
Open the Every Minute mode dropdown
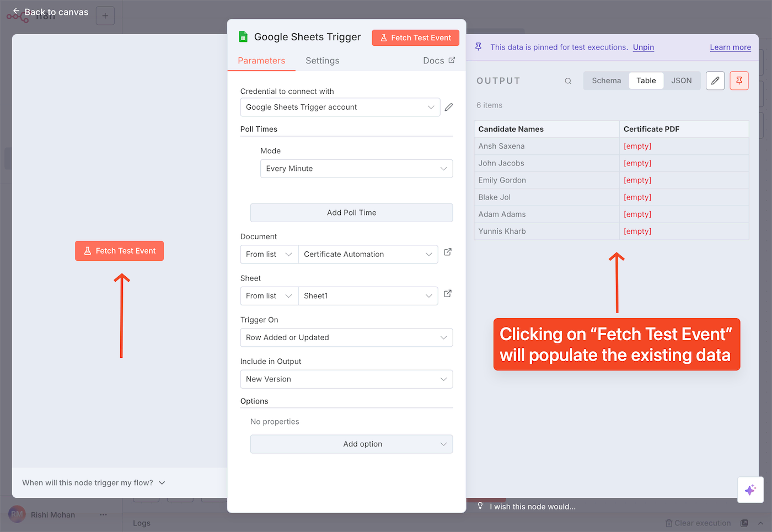click(357, 169)
